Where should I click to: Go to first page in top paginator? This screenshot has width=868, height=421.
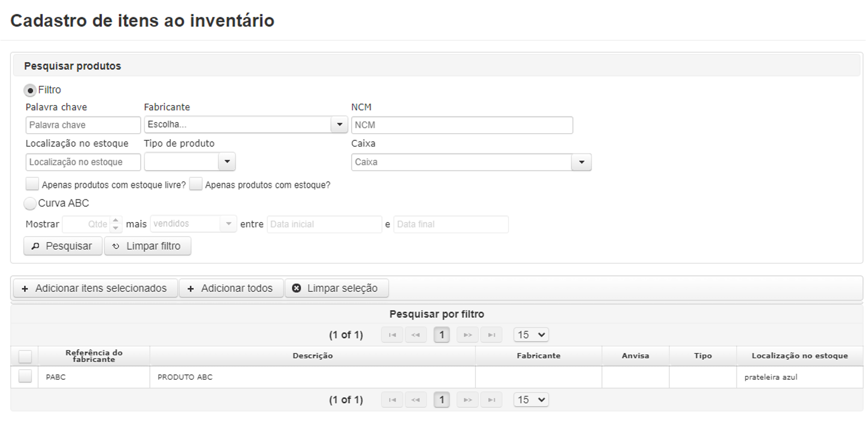point(392,335)
